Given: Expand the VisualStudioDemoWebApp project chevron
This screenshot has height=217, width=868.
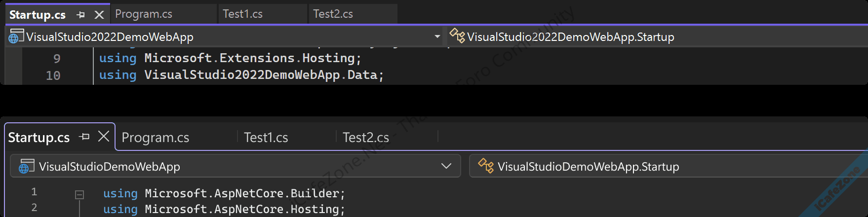Looking at the screenshot, I should click(446, 166).
